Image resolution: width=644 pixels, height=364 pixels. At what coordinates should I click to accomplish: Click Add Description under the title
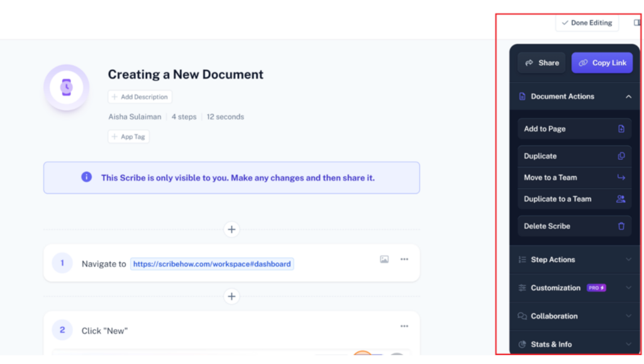(x=140, y=97)
